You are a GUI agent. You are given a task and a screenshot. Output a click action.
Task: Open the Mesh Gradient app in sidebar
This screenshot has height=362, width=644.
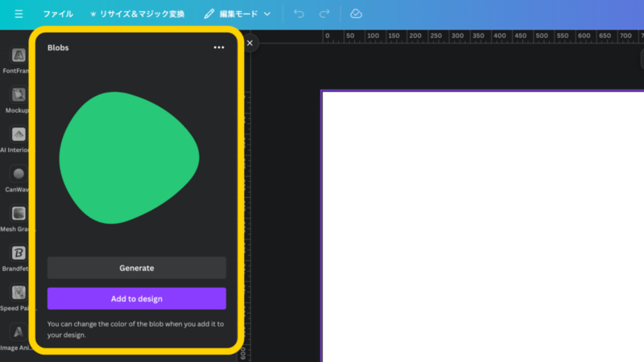(18, 218)
